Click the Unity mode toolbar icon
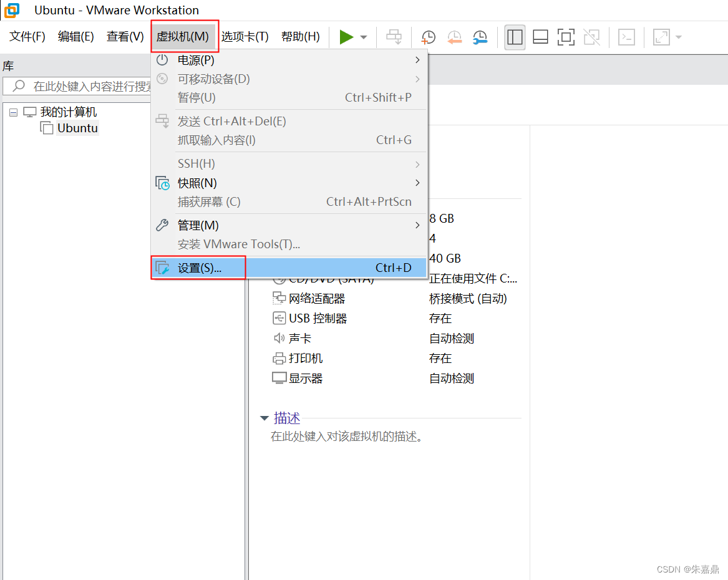 tap(591, 37)
